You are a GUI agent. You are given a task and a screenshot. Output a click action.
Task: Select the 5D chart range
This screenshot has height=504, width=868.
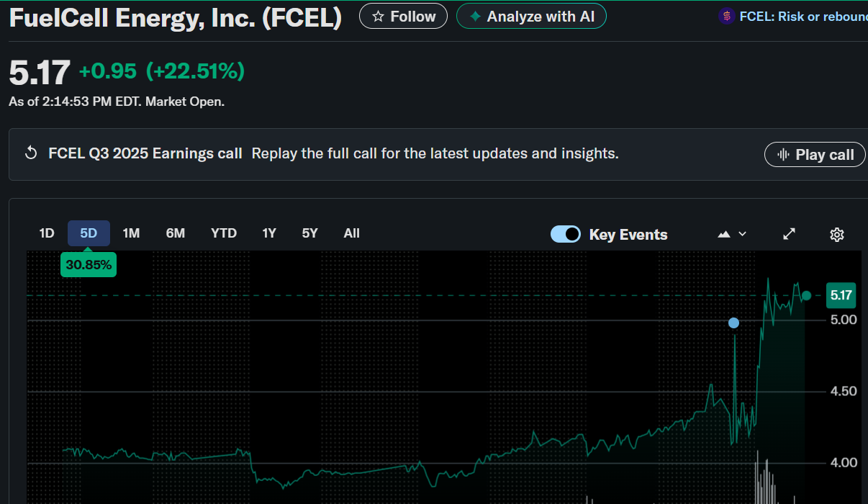pyautogui.click(x=89, y=233)
